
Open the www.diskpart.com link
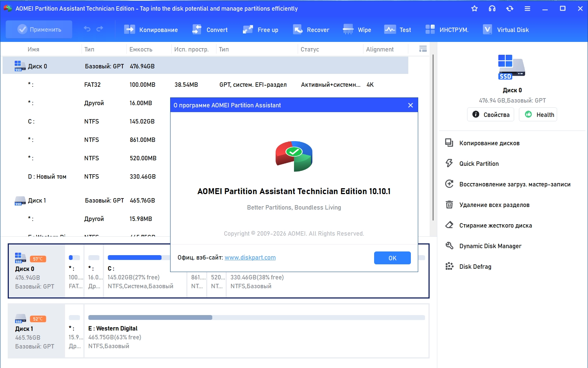[250, 257]
